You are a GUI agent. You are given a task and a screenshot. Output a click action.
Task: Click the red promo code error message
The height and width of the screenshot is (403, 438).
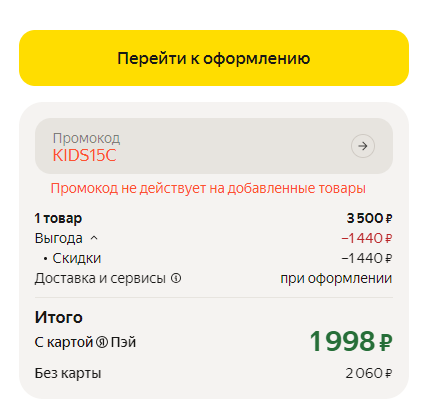208,188
